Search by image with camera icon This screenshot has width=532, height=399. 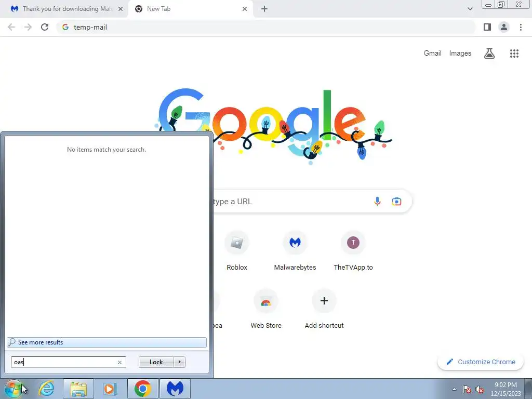coord(396,201)
